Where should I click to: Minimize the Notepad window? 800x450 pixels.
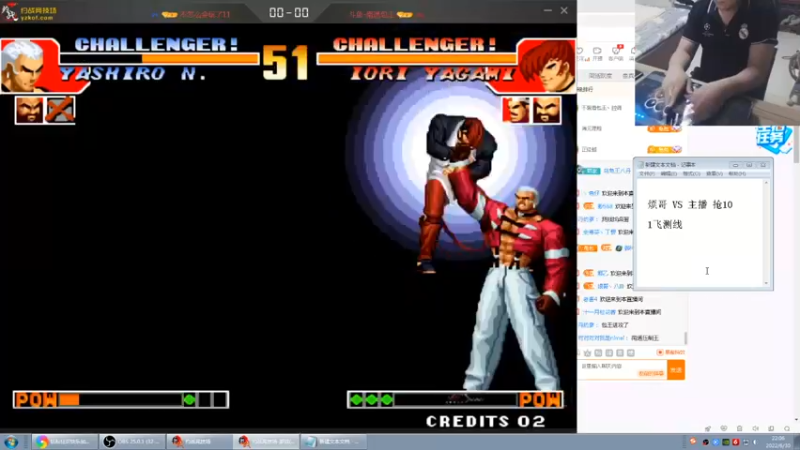tap(735, 165)
